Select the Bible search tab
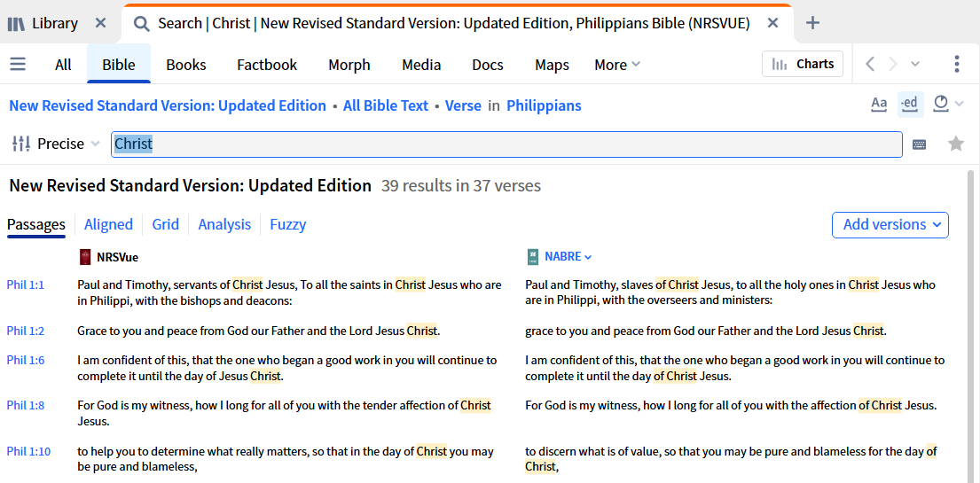This screenshot has height=483, width=980. (119, 65)
